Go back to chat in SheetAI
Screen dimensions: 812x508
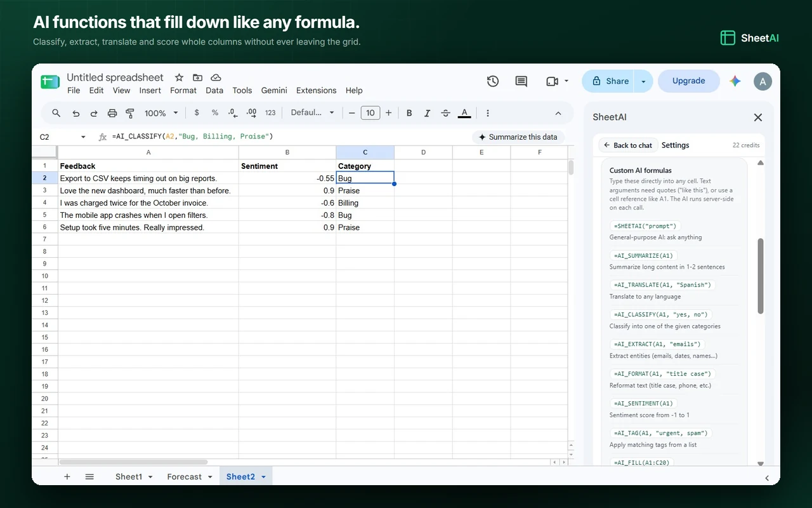click(628, 145)
